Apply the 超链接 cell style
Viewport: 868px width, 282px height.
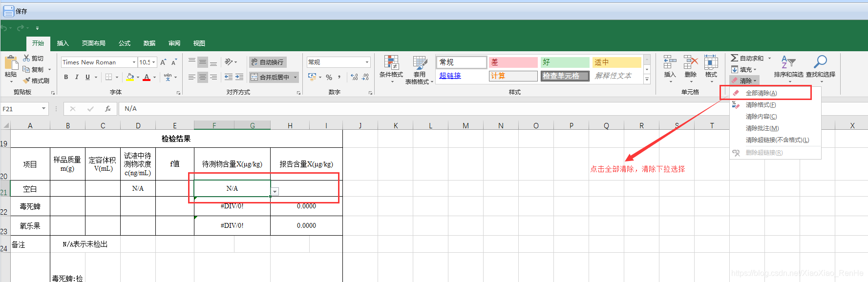[462, 76]
